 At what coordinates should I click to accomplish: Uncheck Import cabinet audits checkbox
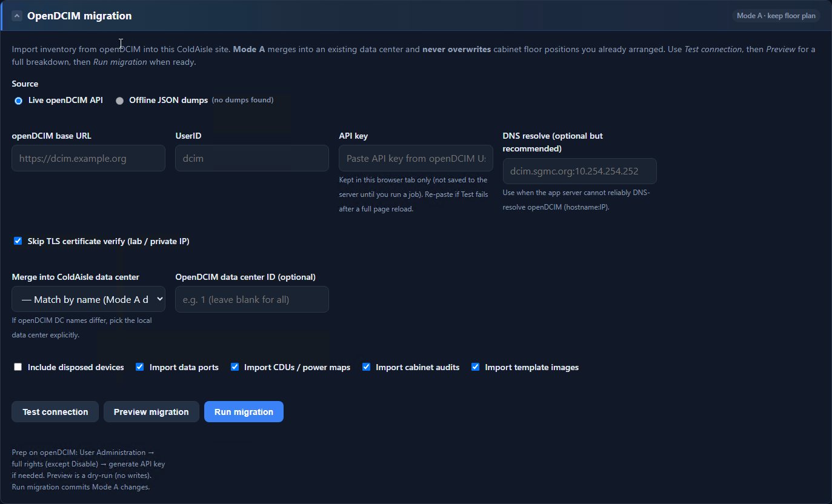click(366, 367)
